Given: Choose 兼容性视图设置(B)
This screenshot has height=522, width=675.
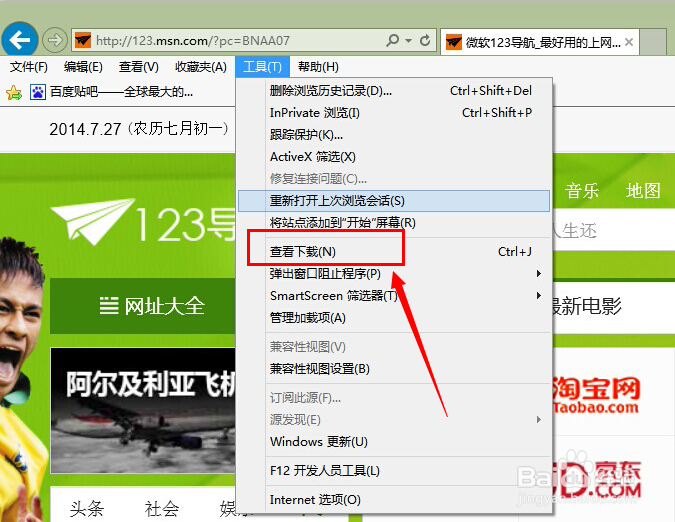Looking at the screenshot, I should (x=394, y=369).
